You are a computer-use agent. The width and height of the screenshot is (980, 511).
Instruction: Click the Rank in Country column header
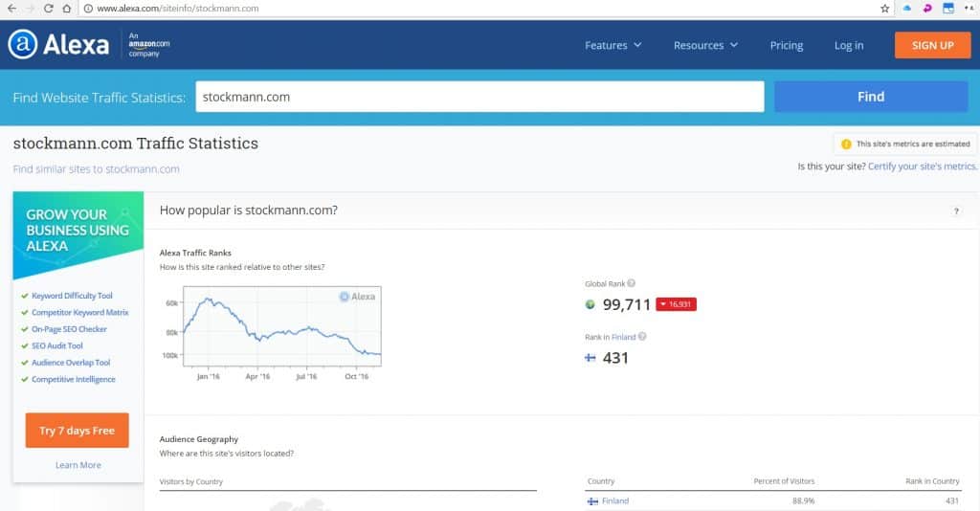[932, 481]
